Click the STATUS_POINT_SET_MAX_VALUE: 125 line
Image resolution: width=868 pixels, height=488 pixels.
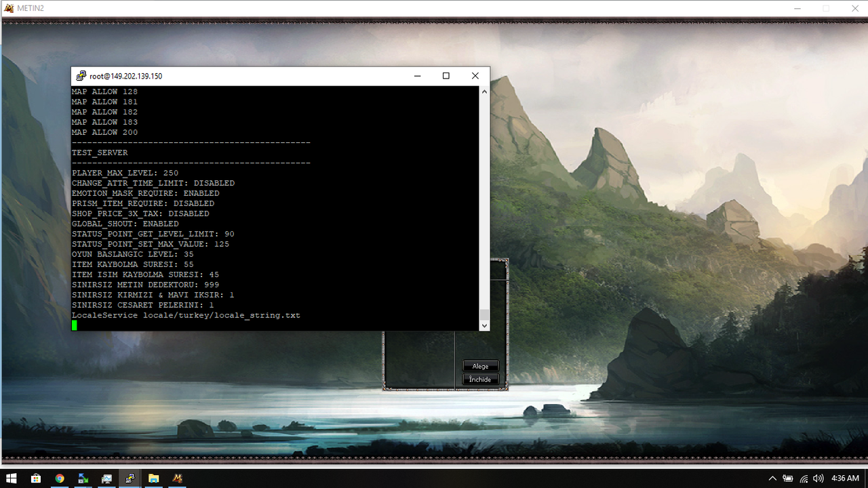(151, 244)
